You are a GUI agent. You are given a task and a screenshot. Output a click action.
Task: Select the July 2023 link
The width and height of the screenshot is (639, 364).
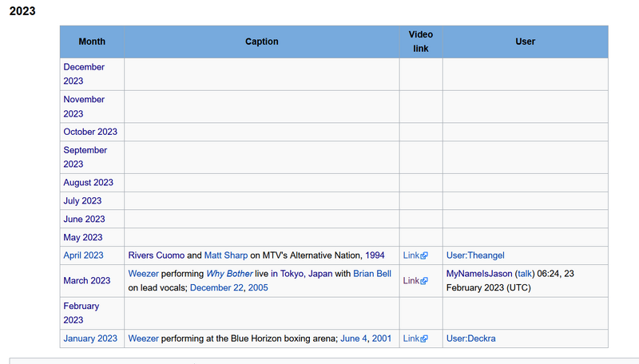[x=82, y=201]
